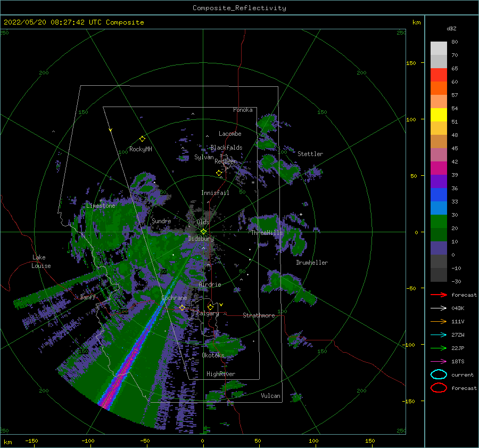The width and height of the screenshot is (479, 448).
Task: Click the yellow diamond marker near RockyMH
Action: pyautogui.click(x=142, y=139)
